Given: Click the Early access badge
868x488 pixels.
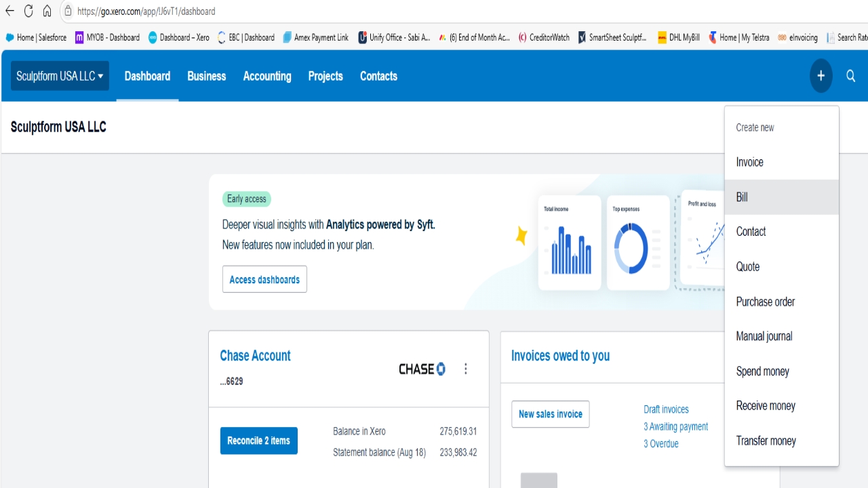Looking at the screenshot, I should pyautogui.click(x=247, y=199).
